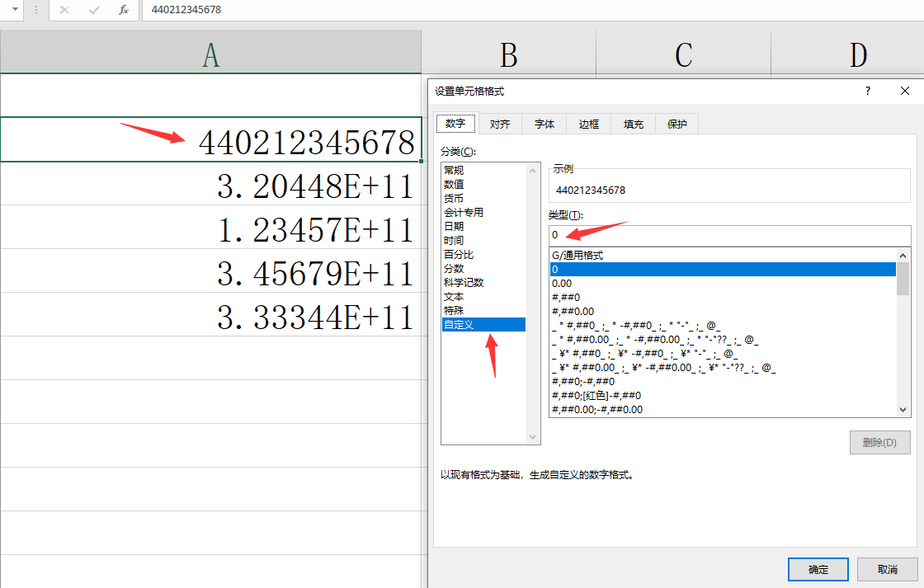
Task: Choose 百分比 in category list
Action: 483,255
